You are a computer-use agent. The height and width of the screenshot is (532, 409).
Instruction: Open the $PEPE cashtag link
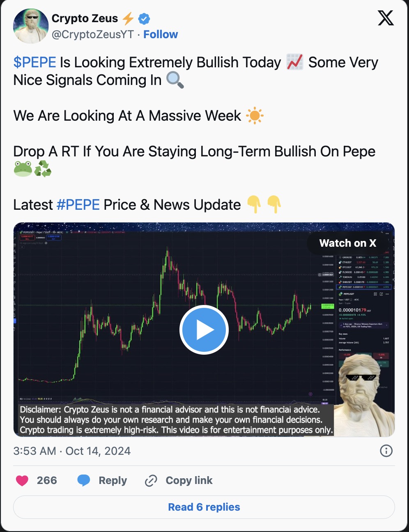pos(34,62)
